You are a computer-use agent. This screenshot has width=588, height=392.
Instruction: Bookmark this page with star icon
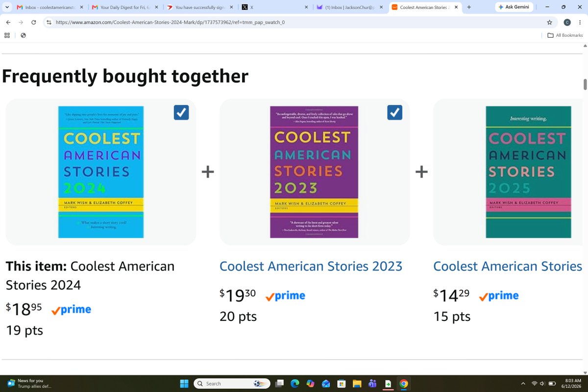[x=549, y=23]
